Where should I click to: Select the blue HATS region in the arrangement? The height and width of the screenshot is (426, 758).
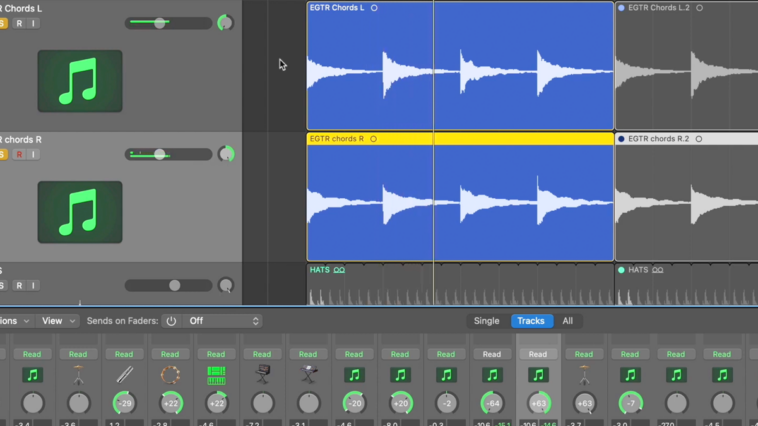click(460, 284)
